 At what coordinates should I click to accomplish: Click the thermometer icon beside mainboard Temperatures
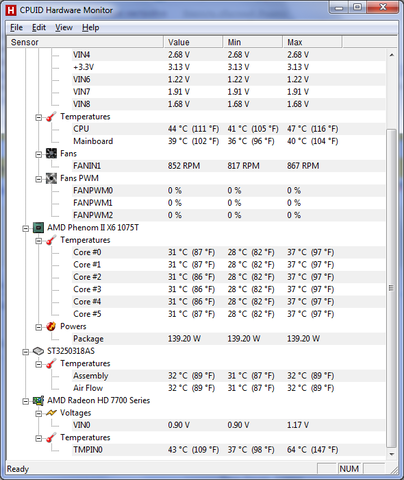point(51,117)
